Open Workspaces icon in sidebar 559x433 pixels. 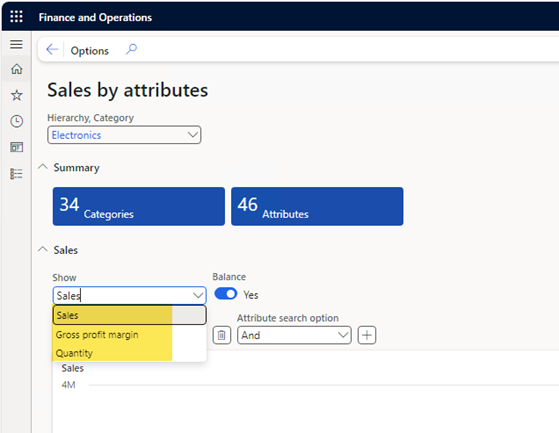(16, 147)
